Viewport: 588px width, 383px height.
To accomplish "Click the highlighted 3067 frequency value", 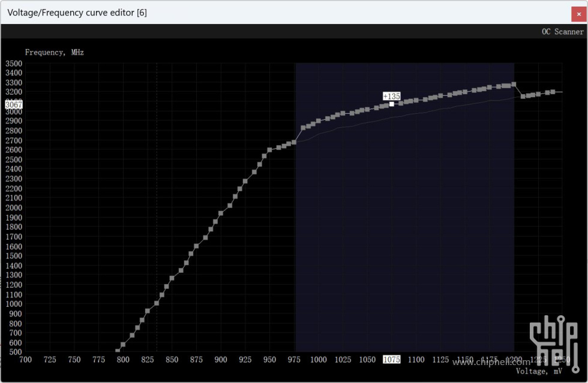I will (13, 104).
